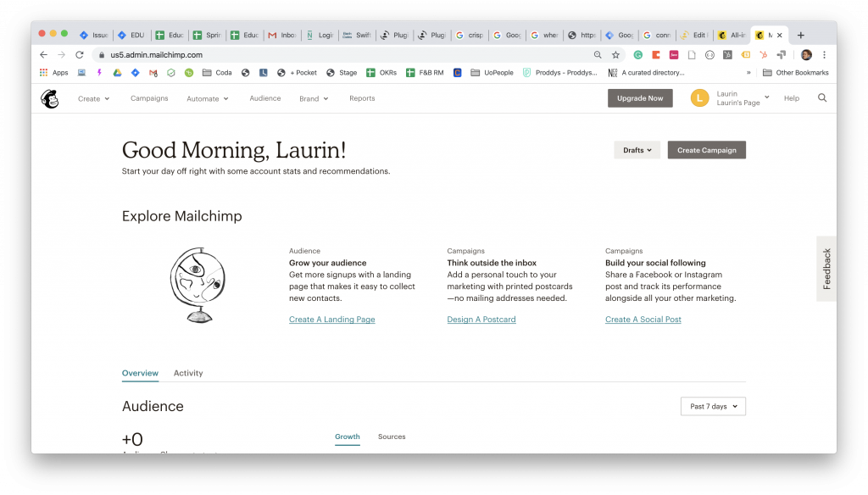The image size is (868, 495).
Task: Reload the page with refresh icon
Action: point(80,55)
